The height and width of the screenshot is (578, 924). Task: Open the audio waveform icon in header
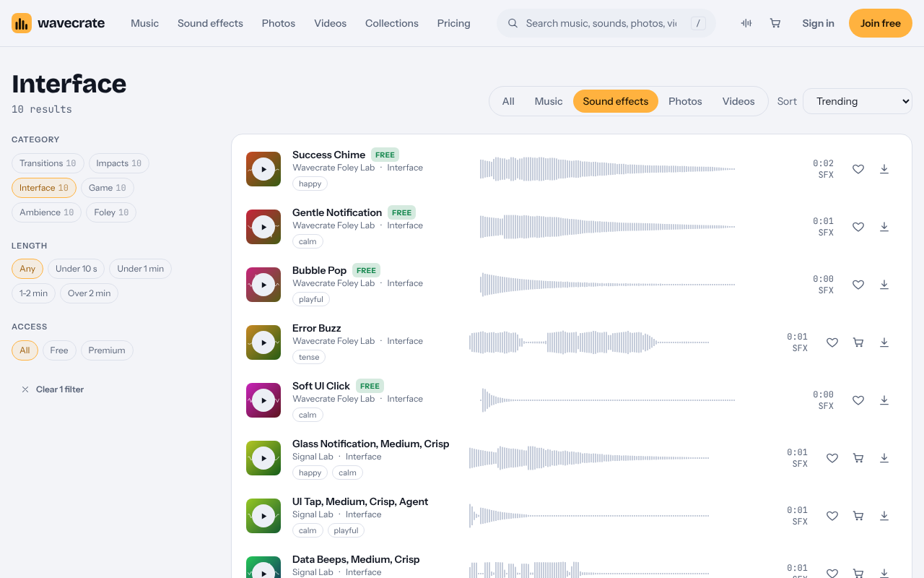point(746,23)
